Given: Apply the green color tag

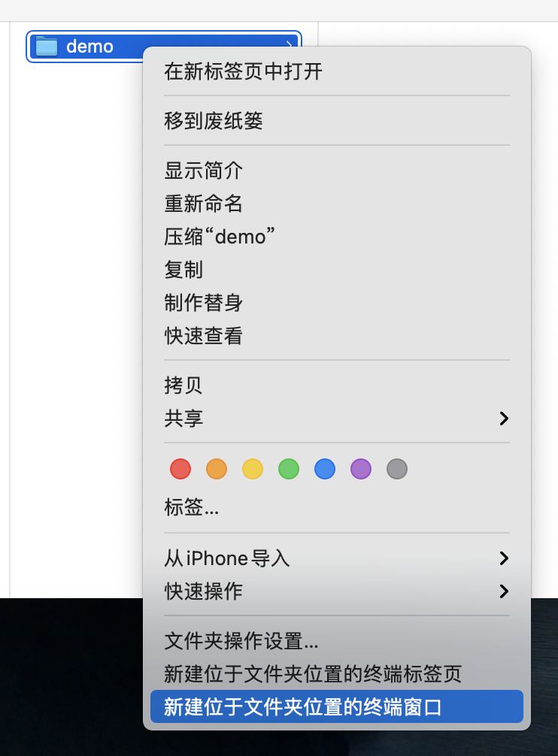Looking at the screenshot, I should pos(289,470).
